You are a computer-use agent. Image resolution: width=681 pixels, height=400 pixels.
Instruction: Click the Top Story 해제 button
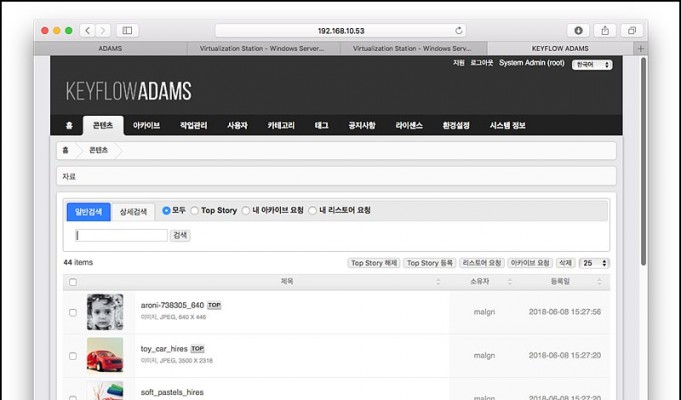click(374, 263)
